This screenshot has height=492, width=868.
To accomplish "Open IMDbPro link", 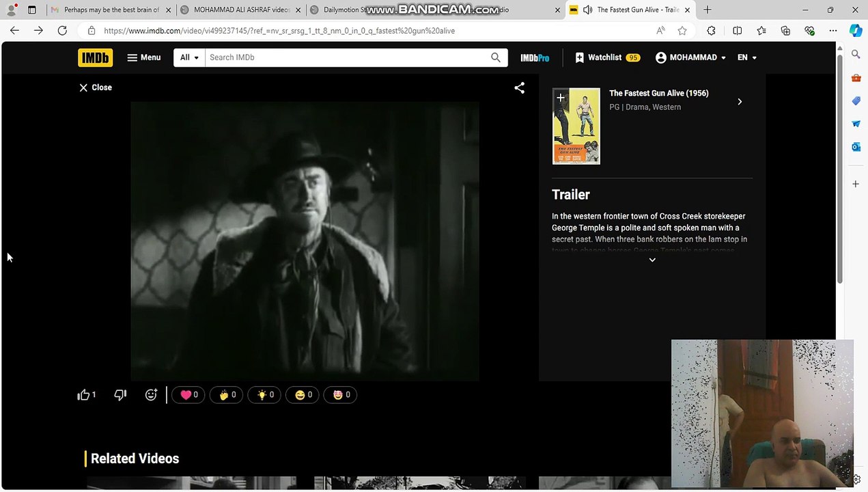I will tap(535, 58).
